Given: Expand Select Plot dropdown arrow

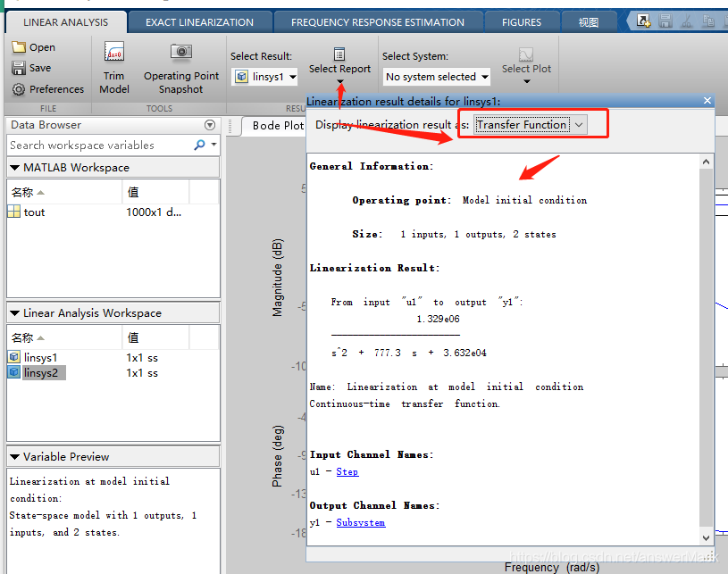Looking at the screenshot, I should click(x=526, y=81).
